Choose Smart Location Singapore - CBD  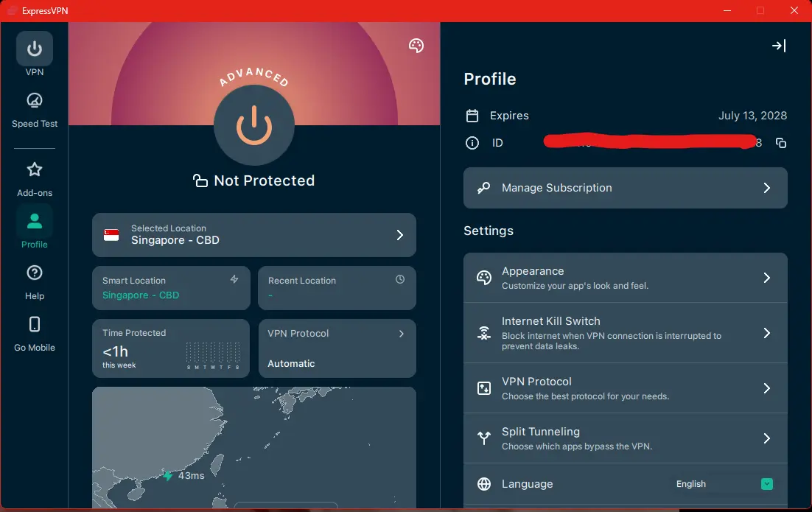point(171,288)
